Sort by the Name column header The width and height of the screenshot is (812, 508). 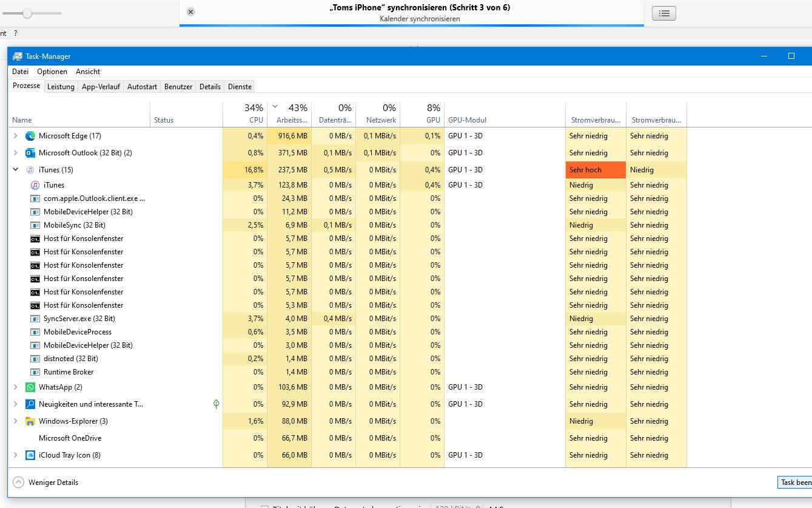click(79, 114)
